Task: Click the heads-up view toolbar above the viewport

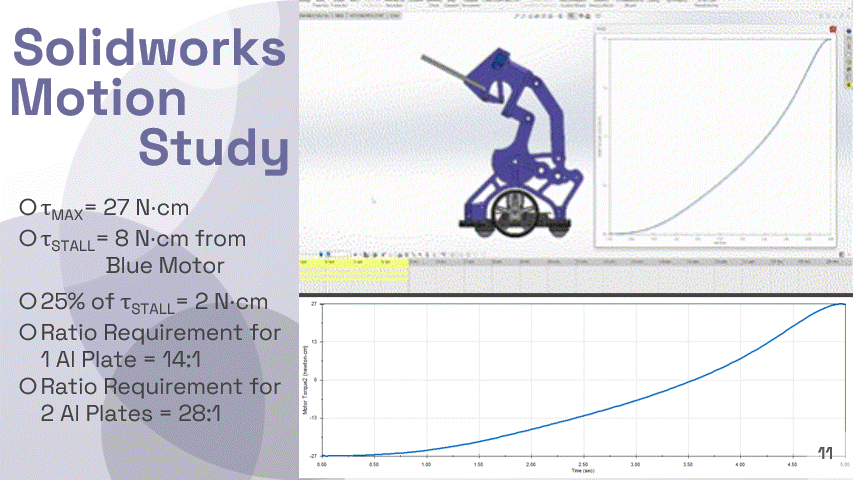Action: pyautogui.click(x=558, y=16)
